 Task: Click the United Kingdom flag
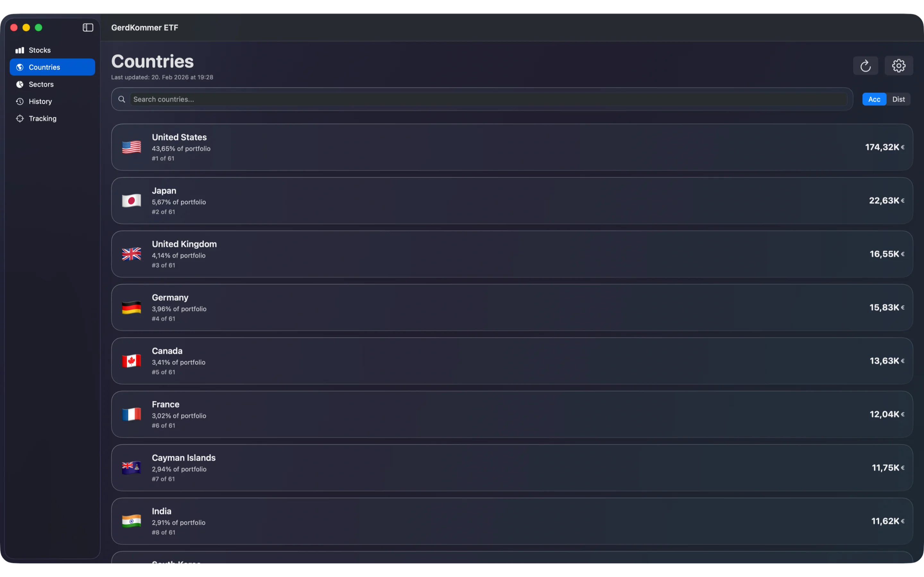131,254
